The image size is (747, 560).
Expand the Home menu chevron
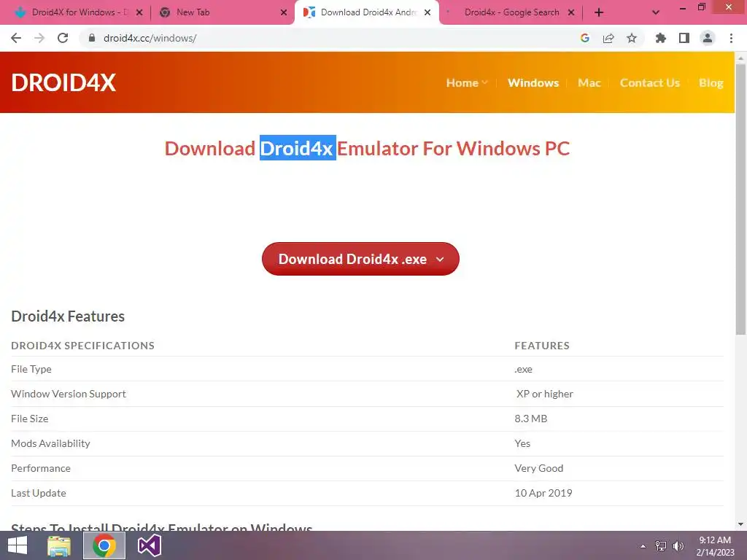485,82
